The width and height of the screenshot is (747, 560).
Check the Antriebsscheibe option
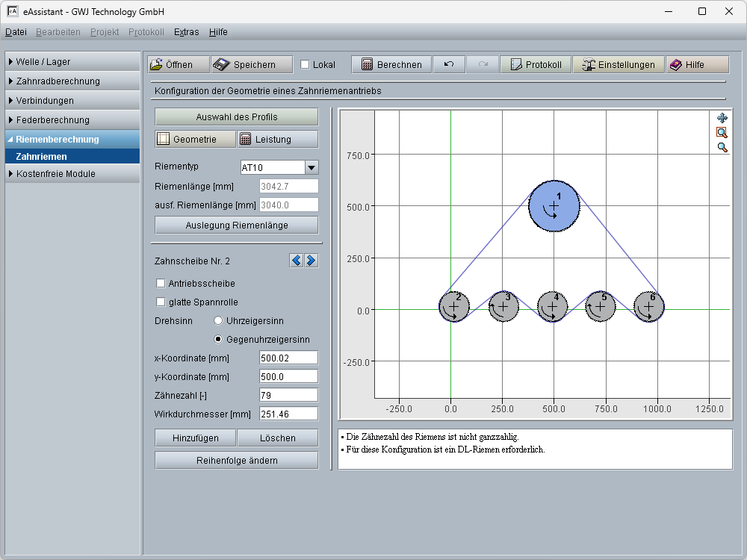[161, 284]
